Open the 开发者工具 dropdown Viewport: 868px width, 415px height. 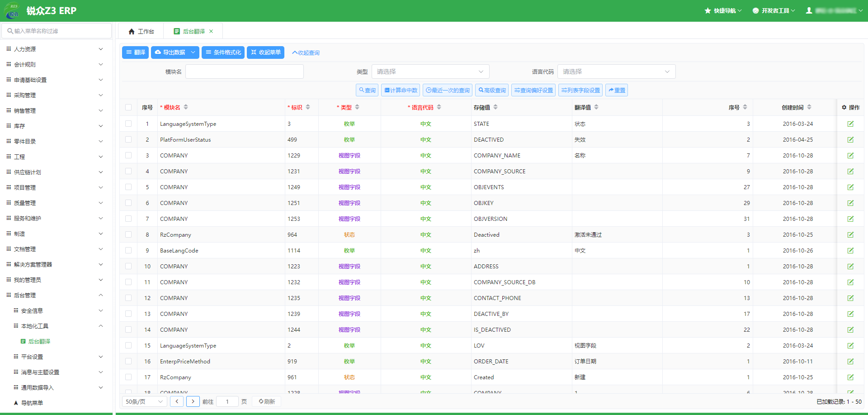pyautogui.click(x=774, y=10)
